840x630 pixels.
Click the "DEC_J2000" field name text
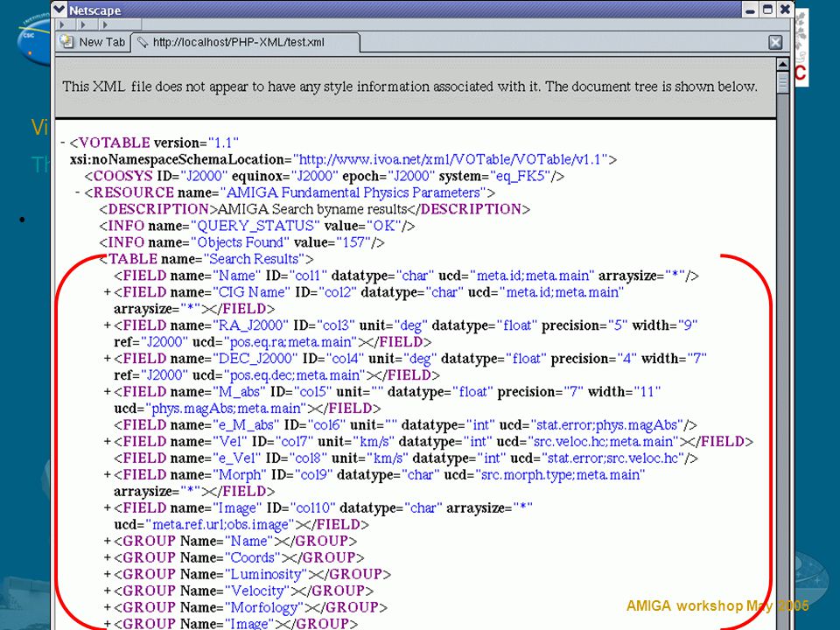click(x=255, y=359)
